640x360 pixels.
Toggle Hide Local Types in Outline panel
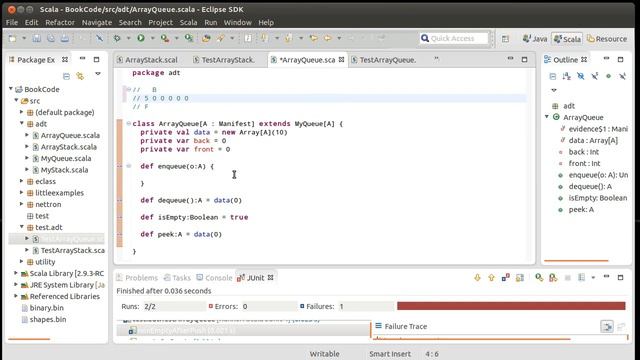click(x=622, y=76)
